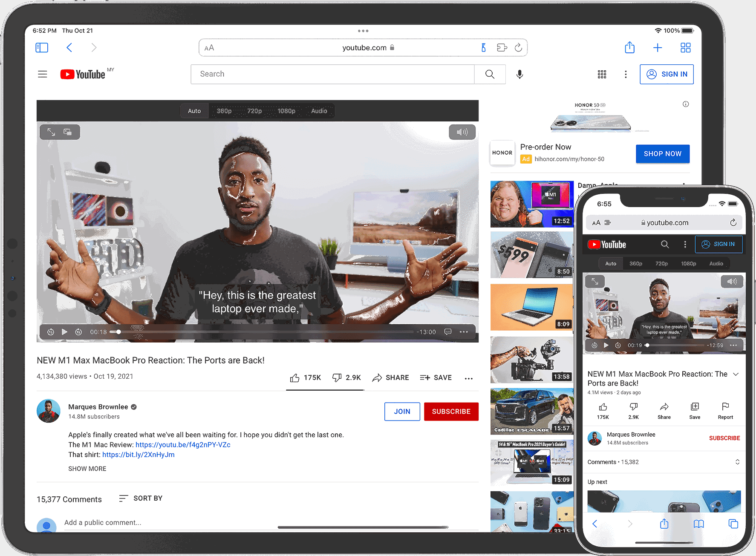756x556 pixels.
Task: Open tabs view in iPhone Safari
Action: pyautogui.click(x=733, y=524)
